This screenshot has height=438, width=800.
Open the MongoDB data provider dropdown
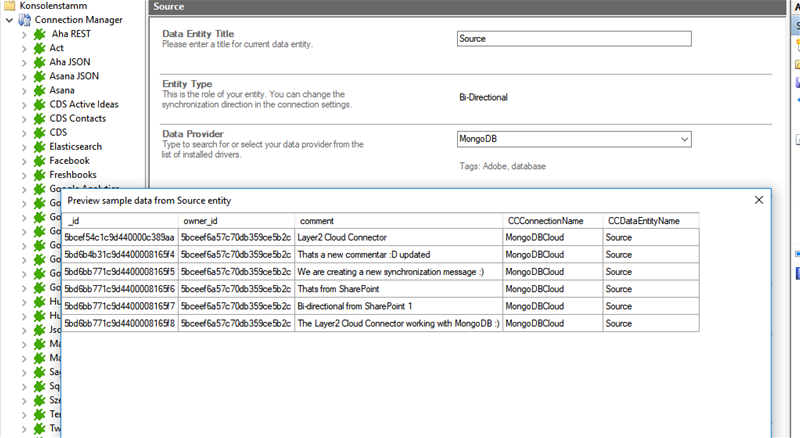click(683, 139)
